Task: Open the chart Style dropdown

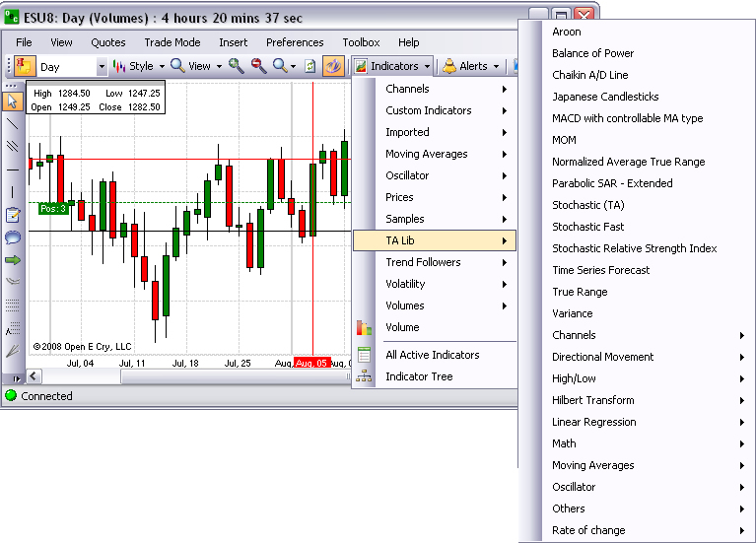Action: point(139,66)
